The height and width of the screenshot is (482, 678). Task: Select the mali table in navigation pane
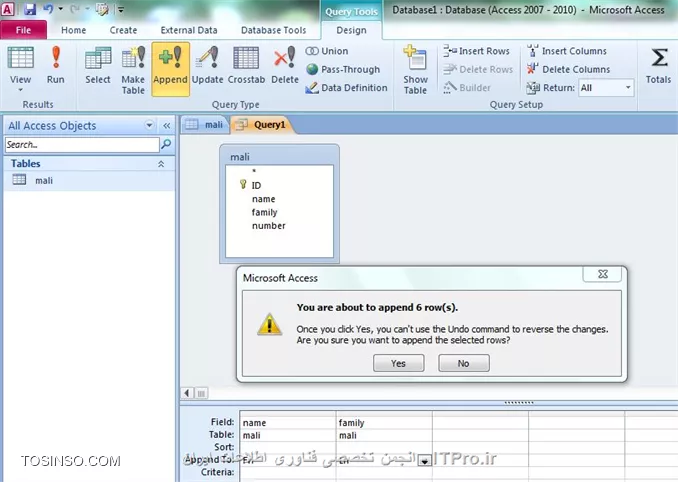point(44,181)
